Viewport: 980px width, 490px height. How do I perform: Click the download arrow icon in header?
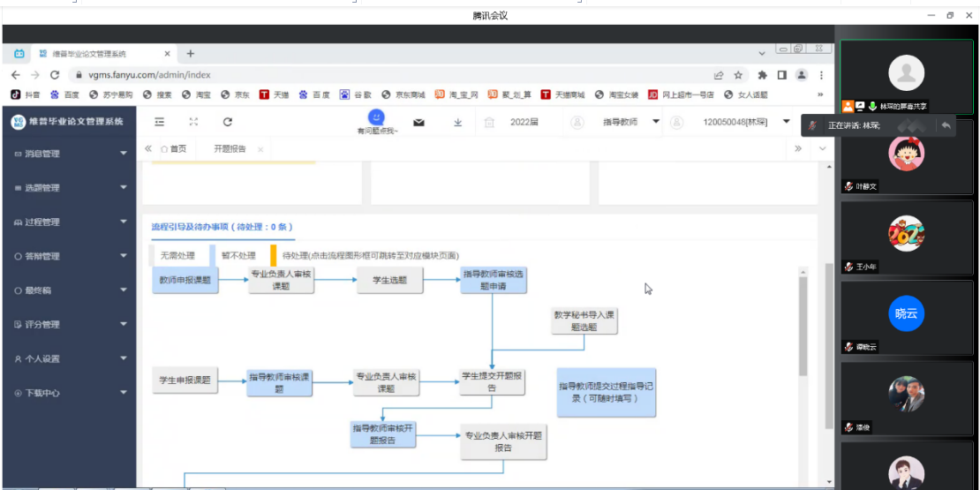[x=457, y=122]
